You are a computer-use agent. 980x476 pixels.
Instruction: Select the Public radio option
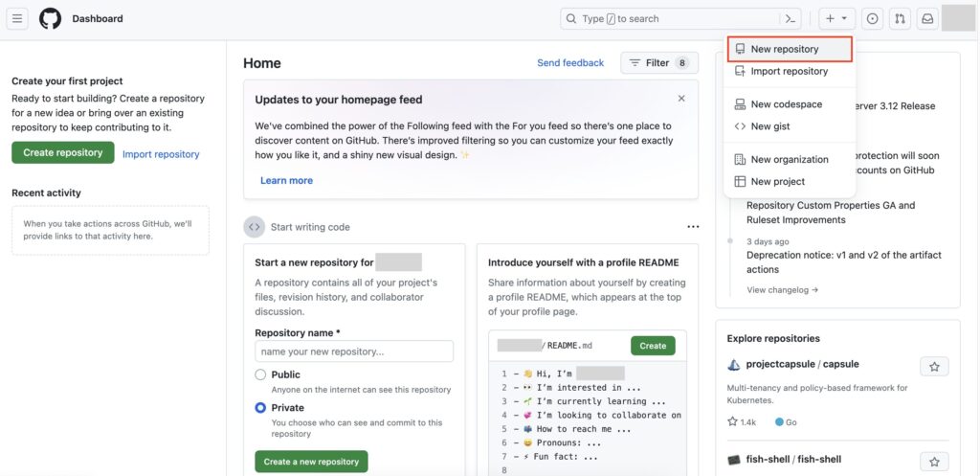click(260, 374)
